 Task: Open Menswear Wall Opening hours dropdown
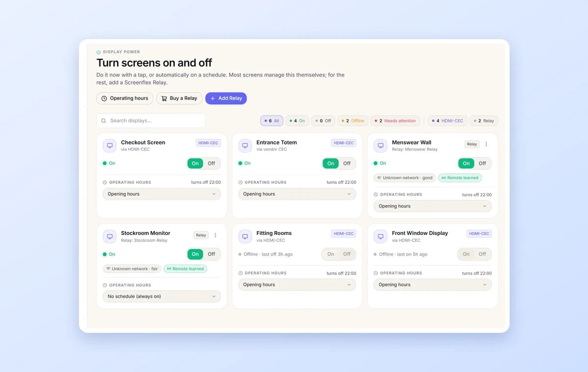coord(433,206)
